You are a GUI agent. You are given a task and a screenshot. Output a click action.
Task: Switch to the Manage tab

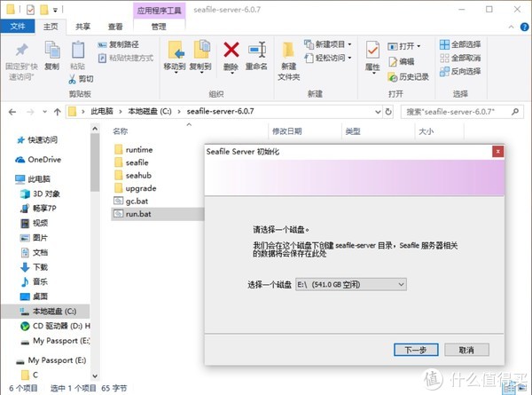[159, 27]
